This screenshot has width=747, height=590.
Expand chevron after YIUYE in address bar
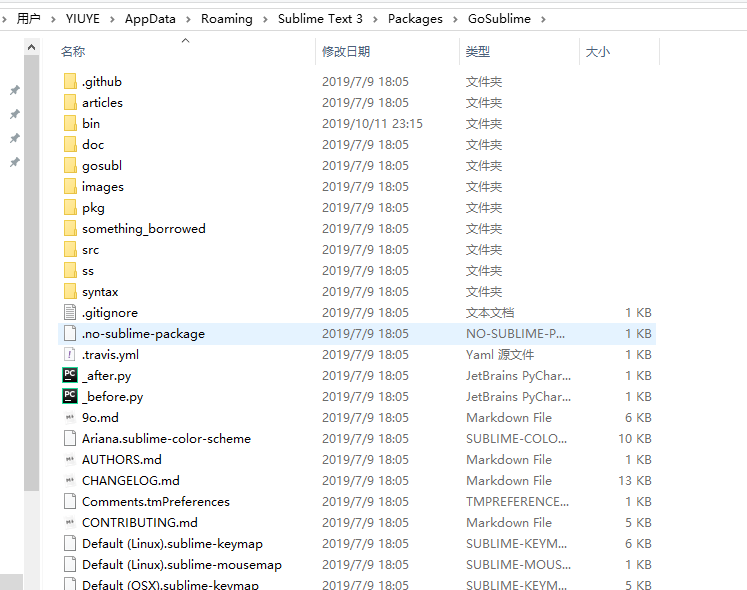[112, 19]
